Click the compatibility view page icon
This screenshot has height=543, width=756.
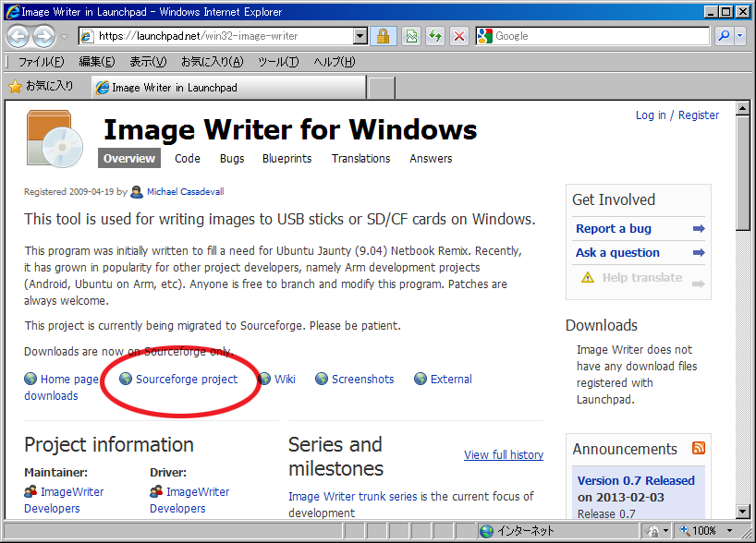pyautogui.click(x=412, y=36)
